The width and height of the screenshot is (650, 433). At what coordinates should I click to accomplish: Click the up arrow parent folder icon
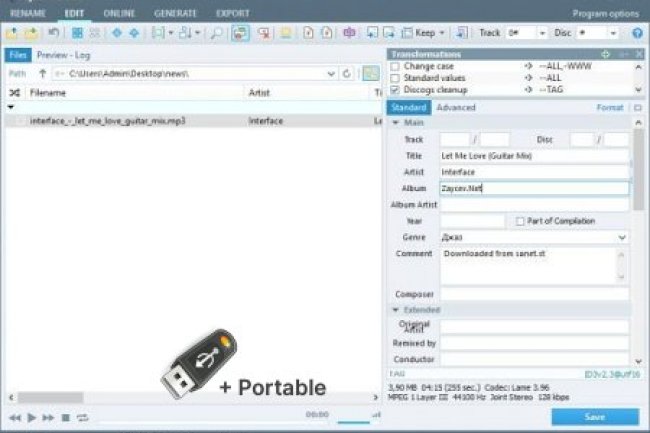tap(42, 74)
